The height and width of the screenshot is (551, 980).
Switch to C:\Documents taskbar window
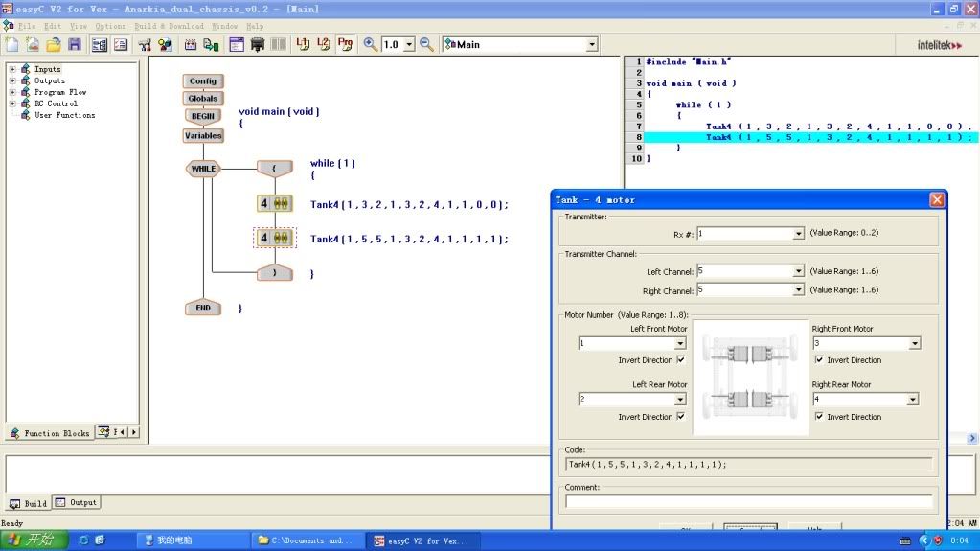tap(307, 540)
